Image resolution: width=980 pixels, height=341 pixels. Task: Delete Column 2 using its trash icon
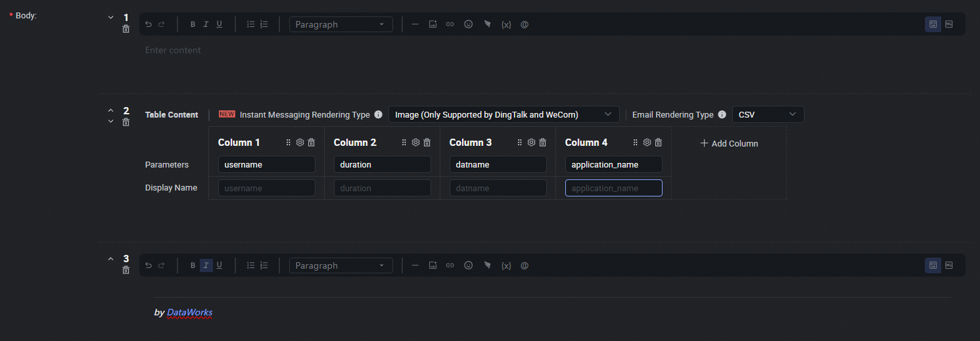(427, 143)
